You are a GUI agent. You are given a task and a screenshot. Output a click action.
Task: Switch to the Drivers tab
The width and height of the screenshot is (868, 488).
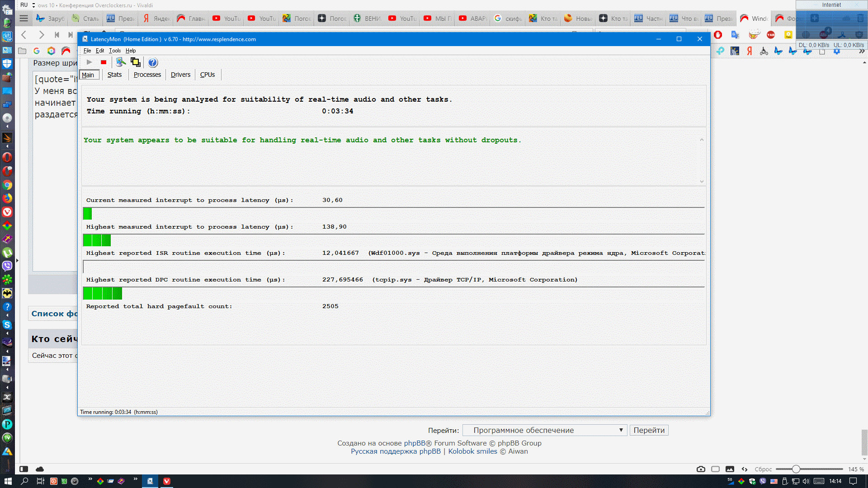(180, 75)
